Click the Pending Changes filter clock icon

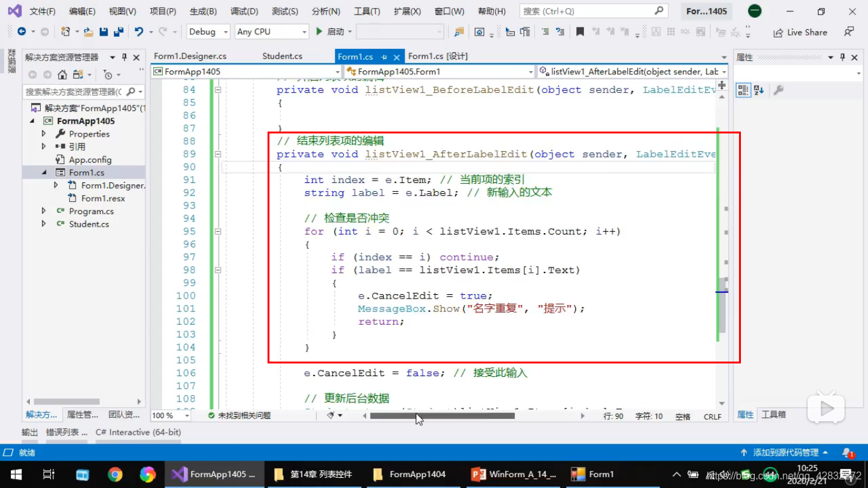[x=108, y=75]
